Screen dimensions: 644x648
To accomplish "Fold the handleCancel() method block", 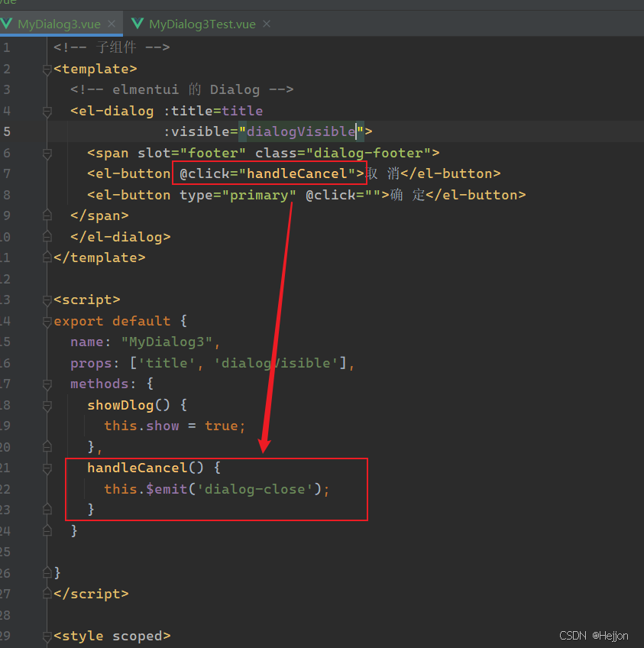I will coord(47,468).
